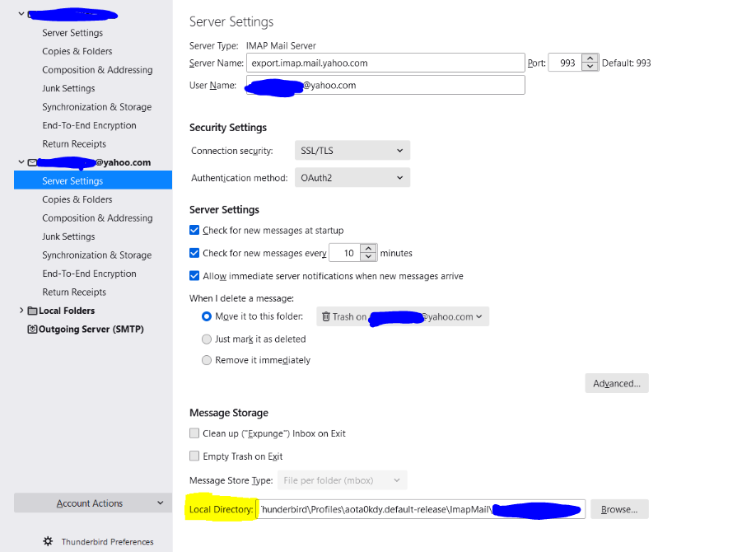Click the Thunderbird Preferences gear icon
This screenshot has height=552, width=756.
tap(48, 541)
